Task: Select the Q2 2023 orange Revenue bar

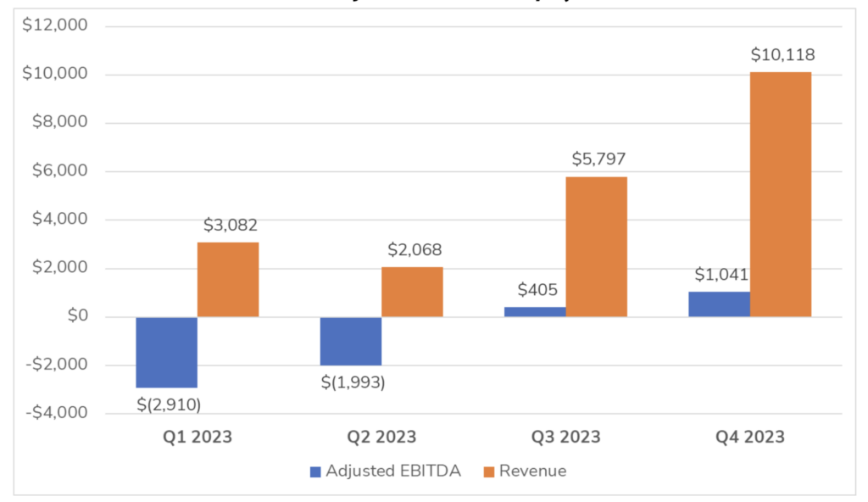Action: coord(412,292)
